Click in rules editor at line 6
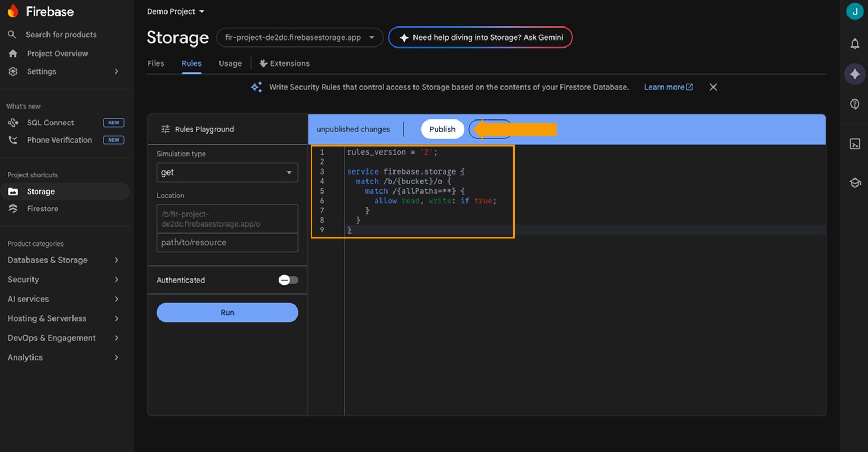Viewport: 868px width, 452px height. [435, 201]
